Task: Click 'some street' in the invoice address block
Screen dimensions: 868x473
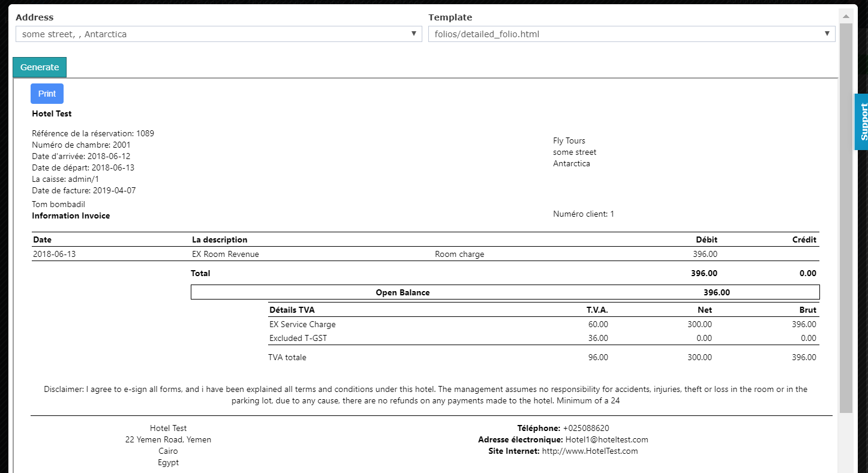Action: pyautogui.click(x=575, y=152)
